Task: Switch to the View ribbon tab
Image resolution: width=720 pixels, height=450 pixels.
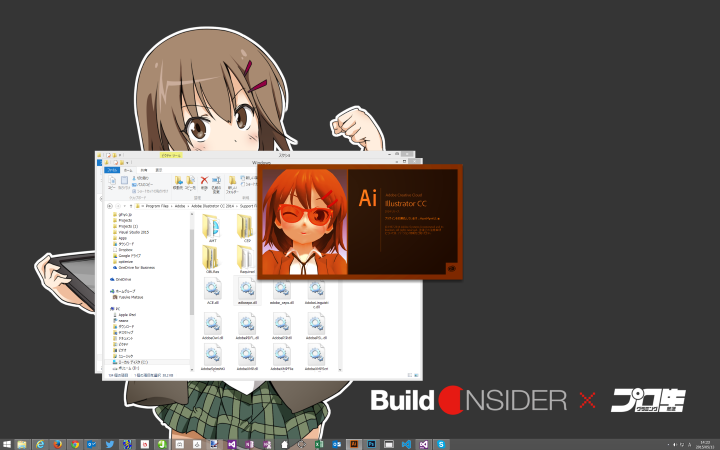Action: pos(156,171)
